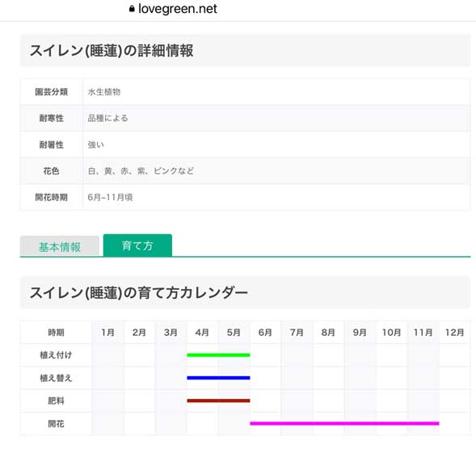Screen dimensions: 476x453
Task: Click the lock icon beside lovegreen.net
Action: pos(132,9)
